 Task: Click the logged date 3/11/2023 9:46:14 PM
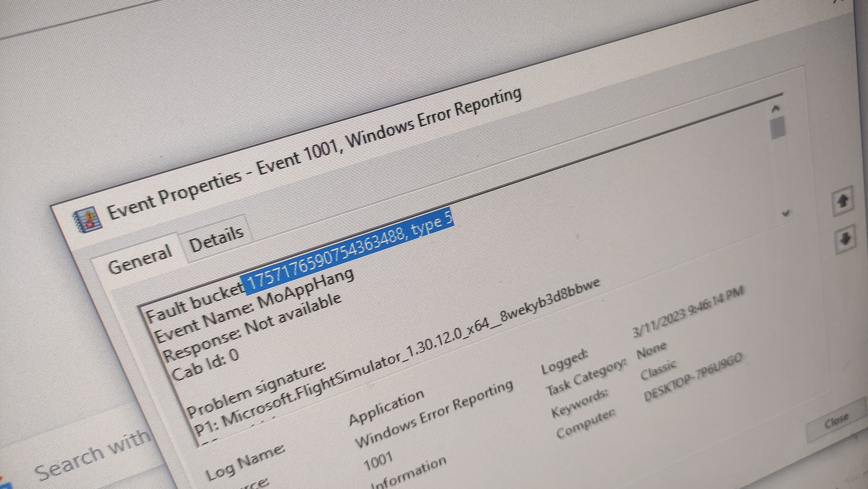[x=688, y=312]
